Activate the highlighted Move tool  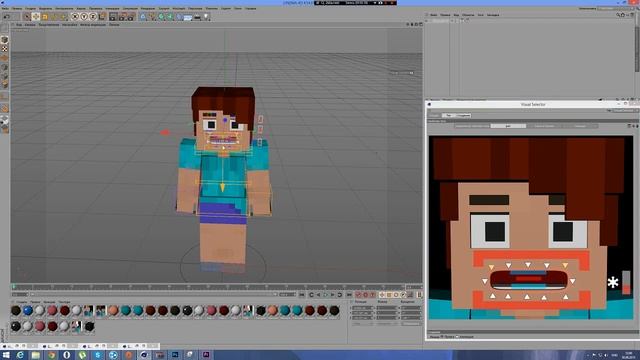[x=36, y=17]
